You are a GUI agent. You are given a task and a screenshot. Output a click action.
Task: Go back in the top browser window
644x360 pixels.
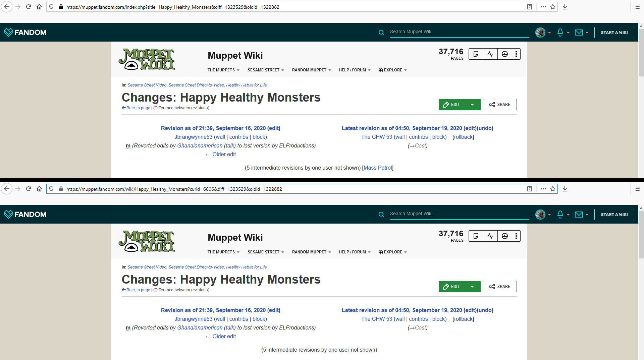tap(7, 7)
